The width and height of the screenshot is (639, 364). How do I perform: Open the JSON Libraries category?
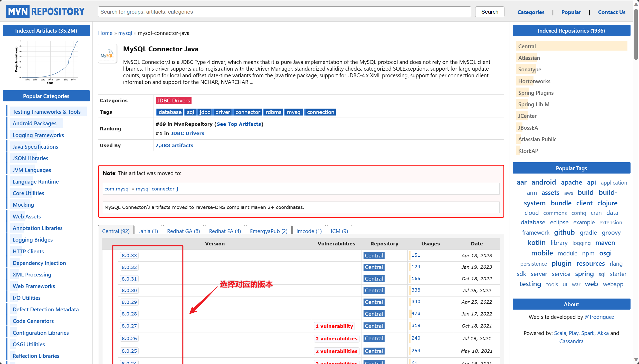30,158
